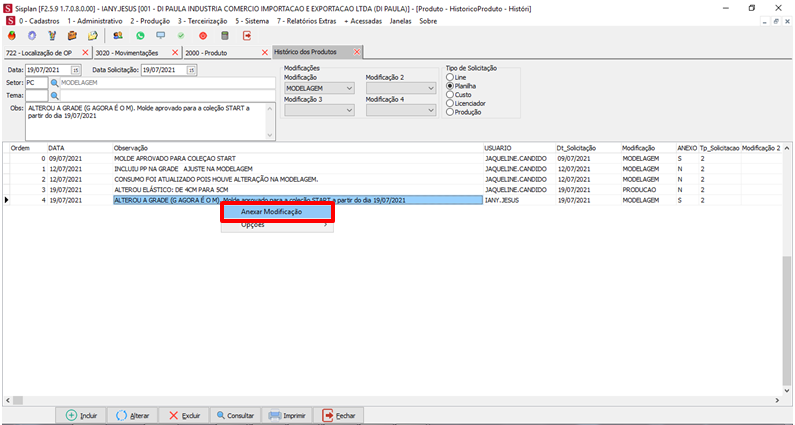Click the red exit door toolbar icon
795x425 pixels.
point(247,35)
